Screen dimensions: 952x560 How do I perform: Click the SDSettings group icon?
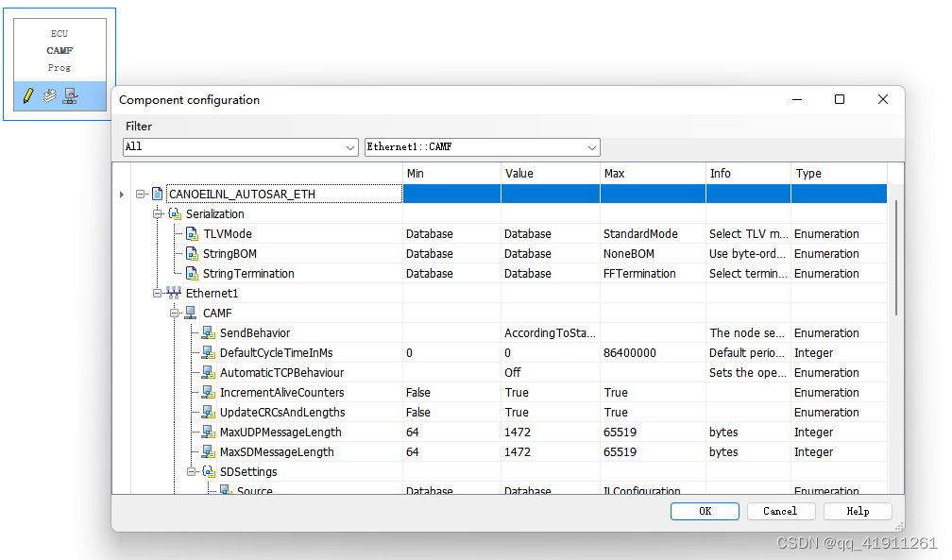pos(209,471)
